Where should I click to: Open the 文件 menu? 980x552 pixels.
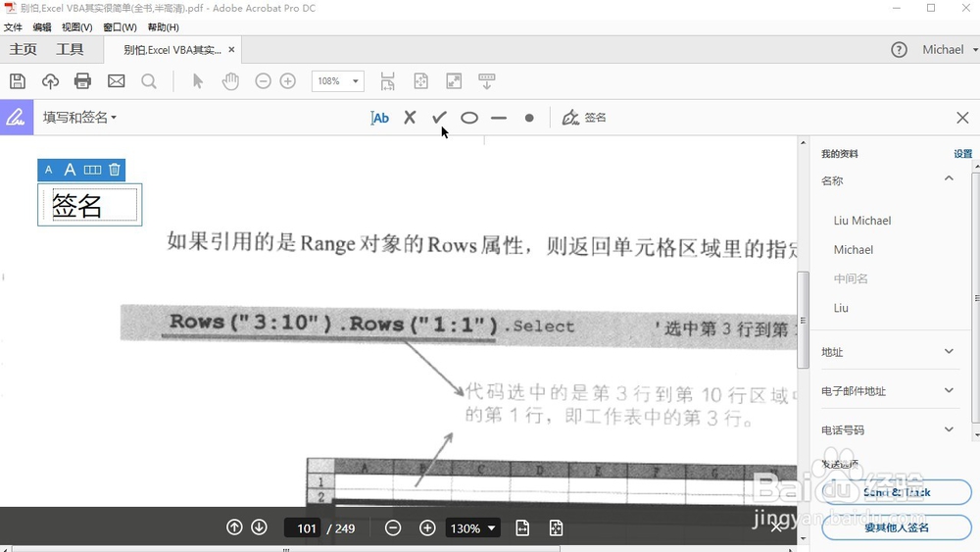click(13, 26)
